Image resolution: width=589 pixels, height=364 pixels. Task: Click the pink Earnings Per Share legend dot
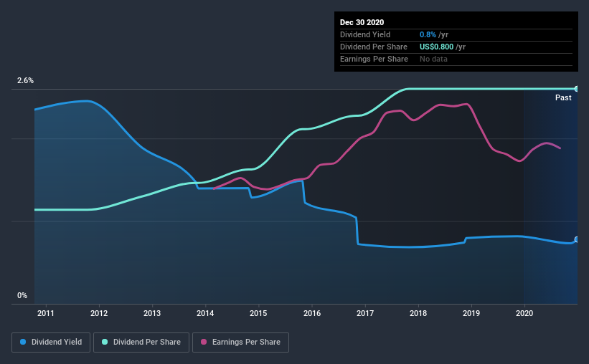coord(204,342)
